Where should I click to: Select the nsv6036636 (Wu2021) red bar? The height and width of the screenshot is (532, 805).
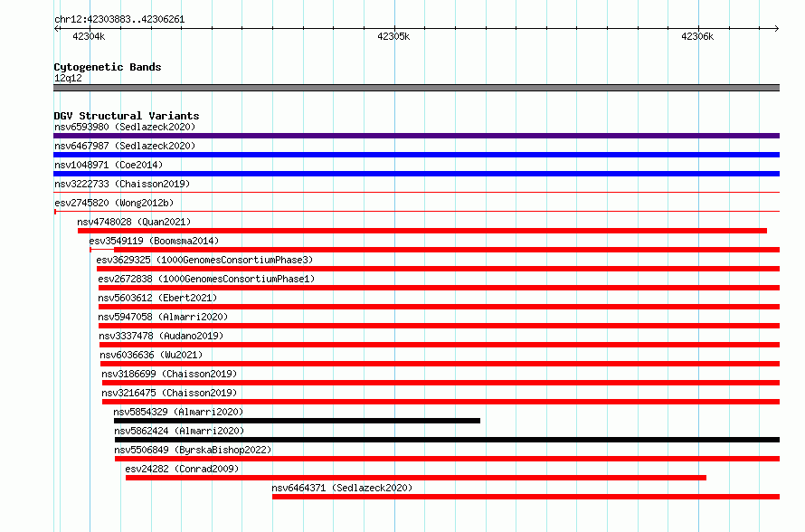click(440, 364)
